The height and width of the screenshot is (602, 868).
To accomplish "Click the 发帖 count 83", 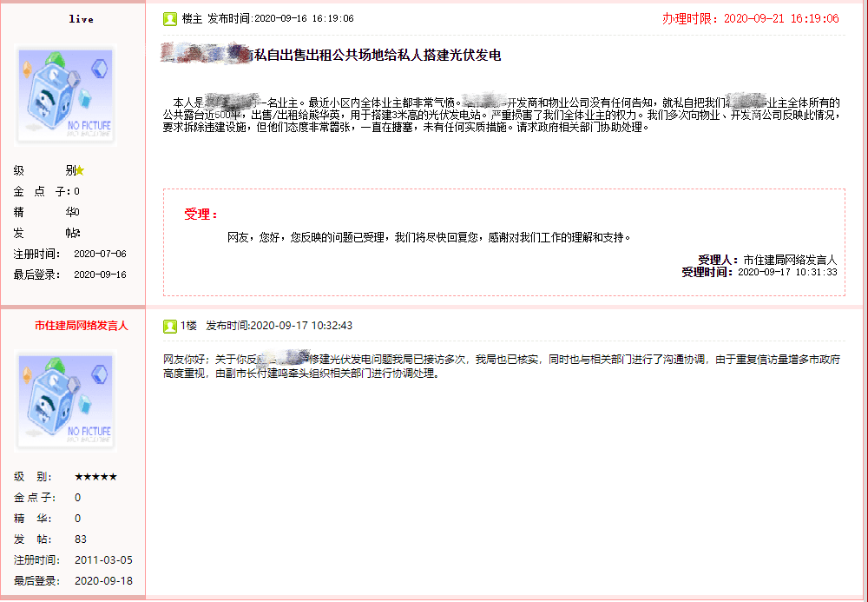I will (80, 539).
